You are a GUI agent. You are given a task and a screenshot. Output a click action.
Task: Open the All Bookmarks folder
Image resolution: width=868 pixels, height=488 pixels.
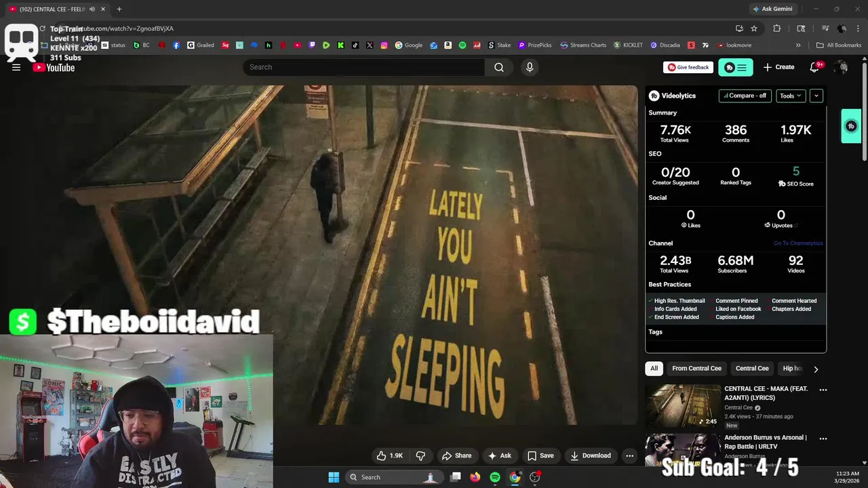point(839,45)
